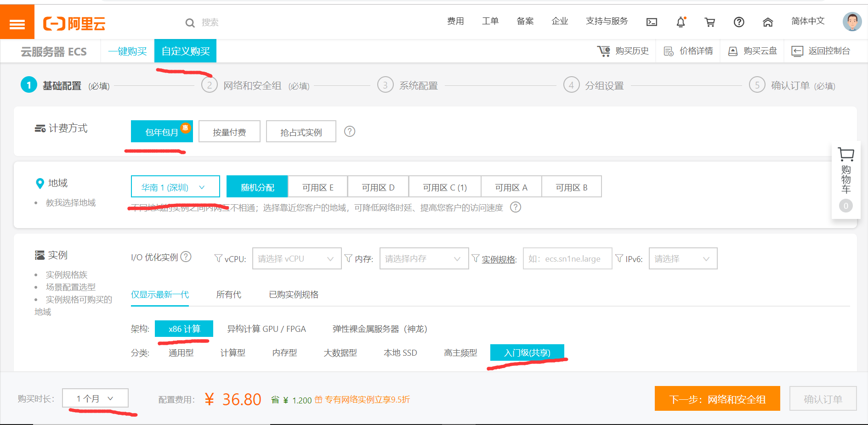Click the home icon in header
The width and height of the screenshot is (868, 425).
[768, 22]
